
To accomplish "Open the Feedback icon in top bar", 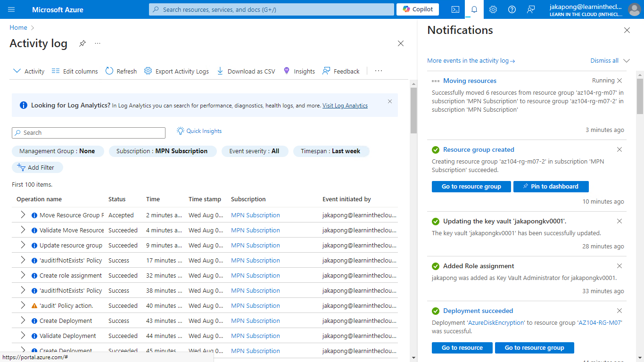I will click(531, 9).
